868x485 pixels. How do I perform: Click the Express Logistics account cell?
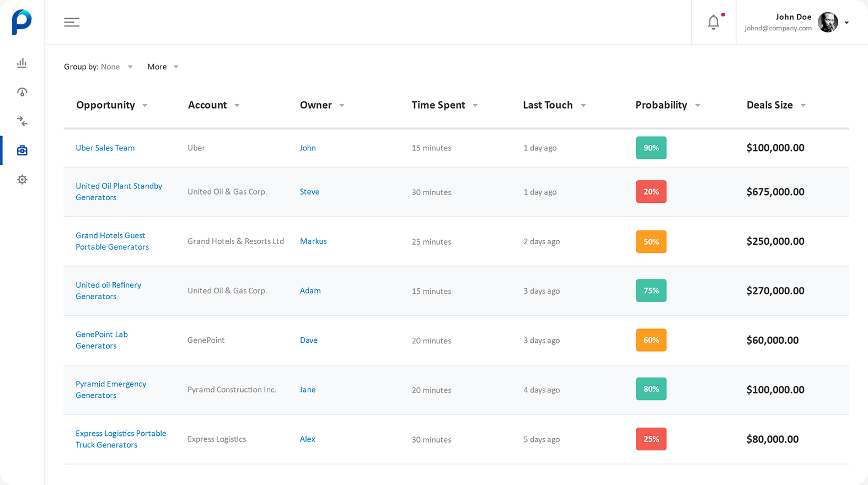(x=217, y=439)
